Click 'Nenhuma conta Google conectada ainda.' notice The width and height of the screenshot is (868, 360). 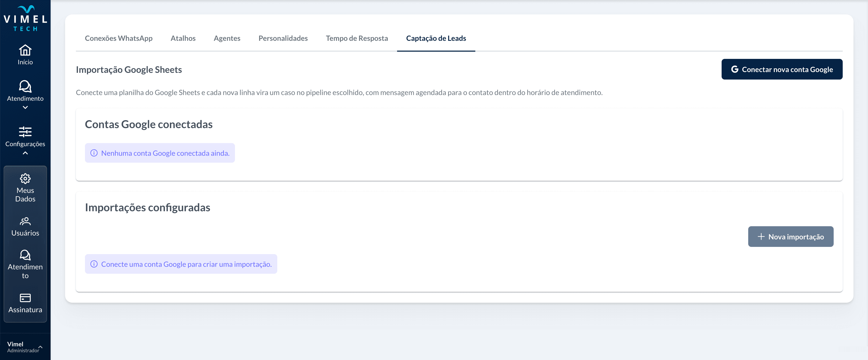point(160,153)
